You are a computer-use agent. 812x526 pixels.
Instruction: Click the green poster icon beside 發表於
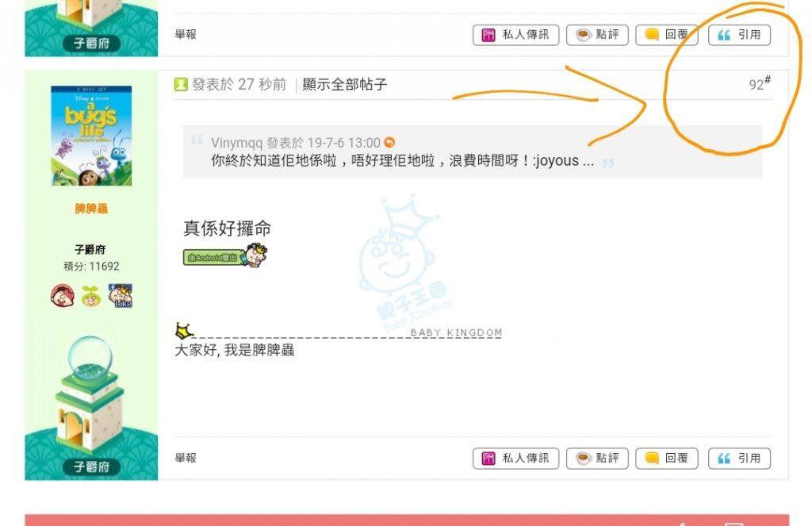(181, 84)
